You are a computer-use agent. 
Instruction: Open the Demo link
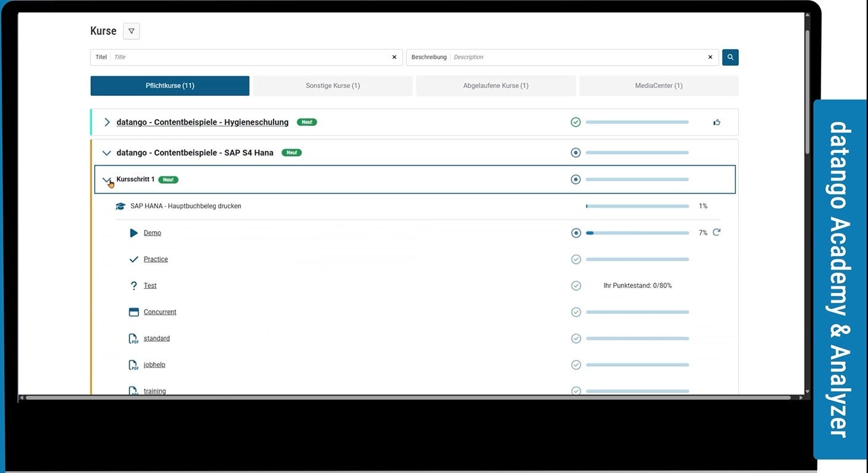click(x=152, y=233)
